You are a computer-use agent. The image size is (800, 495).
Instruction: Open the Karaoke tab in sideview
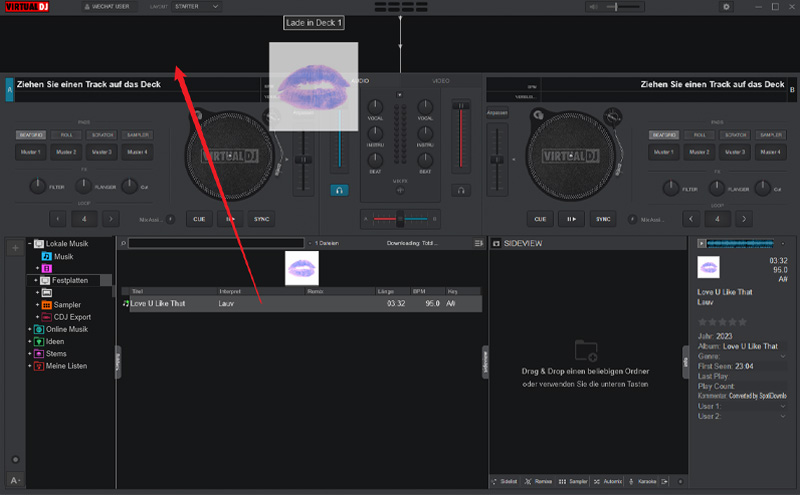click(x=643, y=481)
